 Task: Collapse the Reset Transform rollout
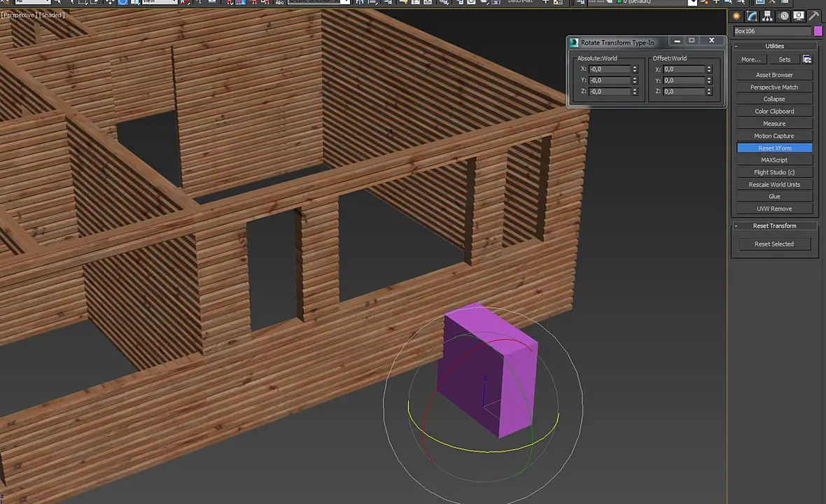tap(736, 226)
